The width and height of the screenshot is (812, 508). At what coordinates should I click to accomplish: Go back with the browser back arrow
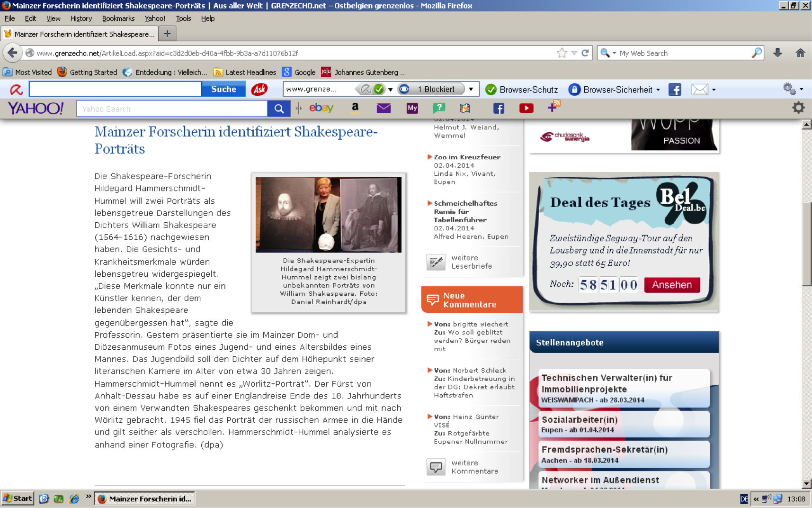pyautogui.click(x=12, y=53)
